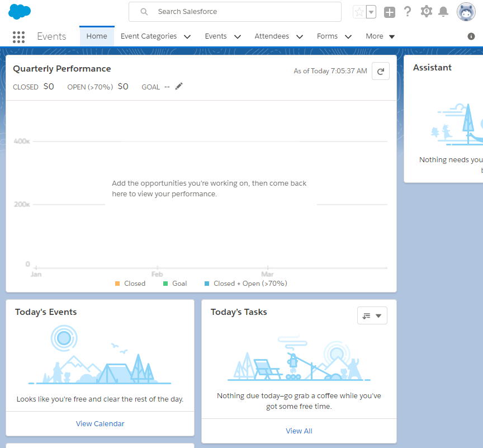The height and width of the screenshot is (448, 483).
Task: Click the Events app name label
Action: (51, 36)
